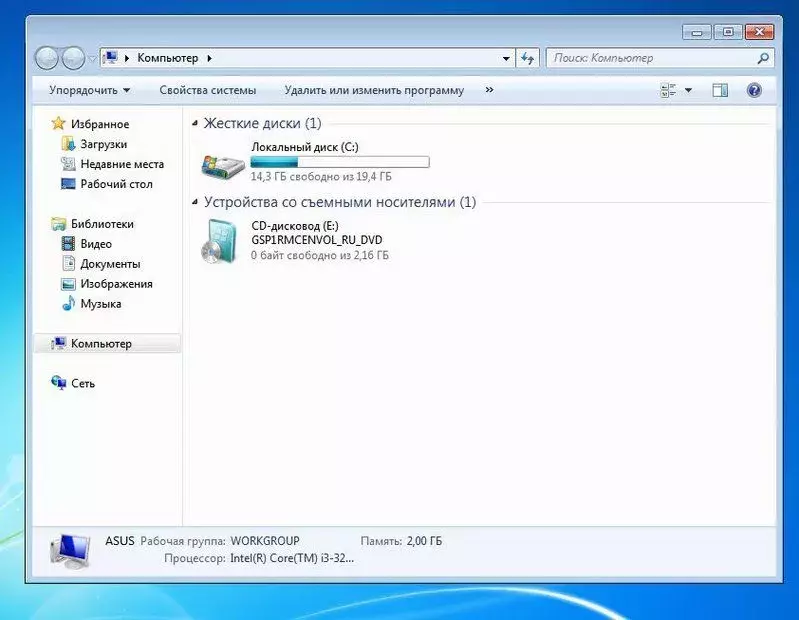The width and height of the screenshot is (799, 620).
Task: Select the CD-дисковод (E:) drive icon
Action: click(220, 241)
